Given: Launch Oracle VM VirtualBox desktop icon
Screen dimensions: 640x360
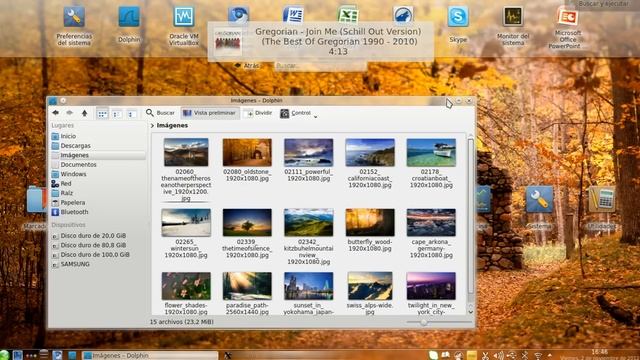Looking at the screenshot, I should pos(184,26).
